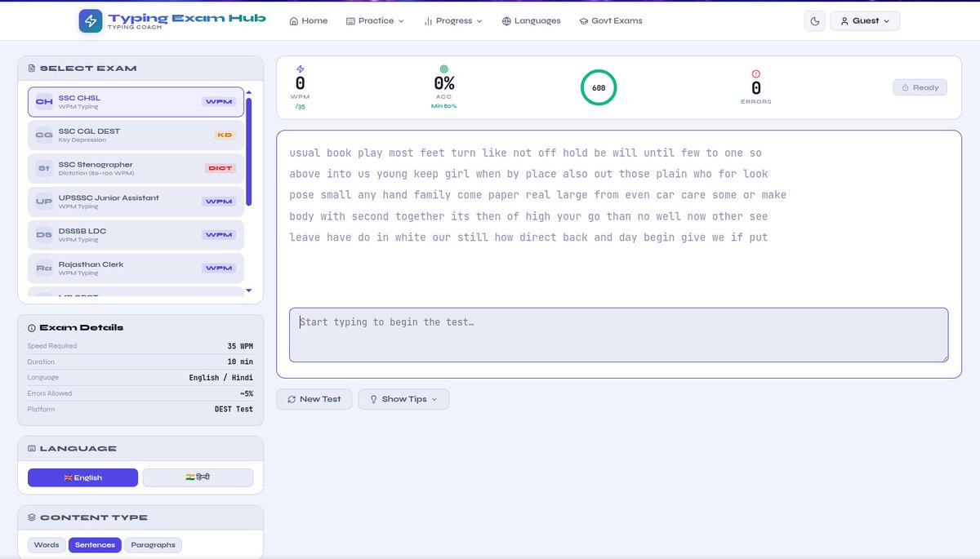Choose Paragraphs content type
Viewport: 980px width, 559px height.
(x=153, y=545)
